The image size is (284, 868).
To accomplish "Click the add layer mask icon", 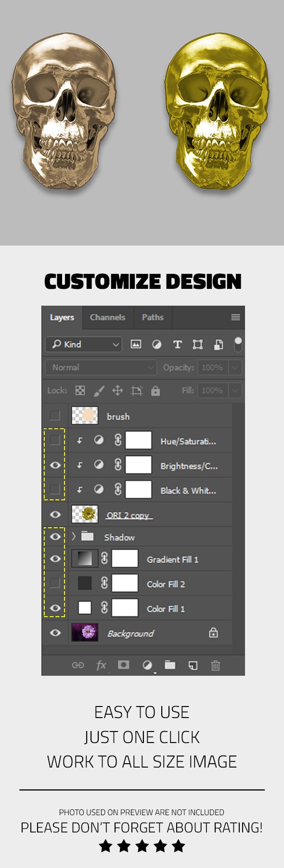I will [124, 665].
